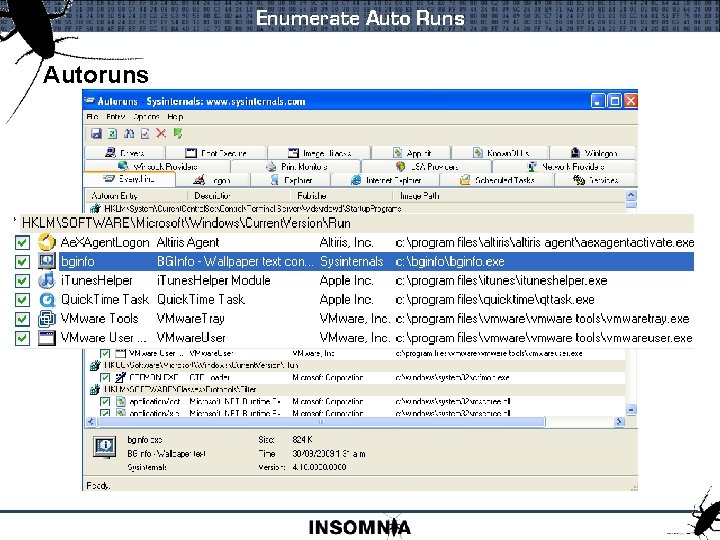Click the path c:\bginfo\bginfo.exe
Image resolution: width=720 pixels, height=540 pixels.
(x=450, y=261)
